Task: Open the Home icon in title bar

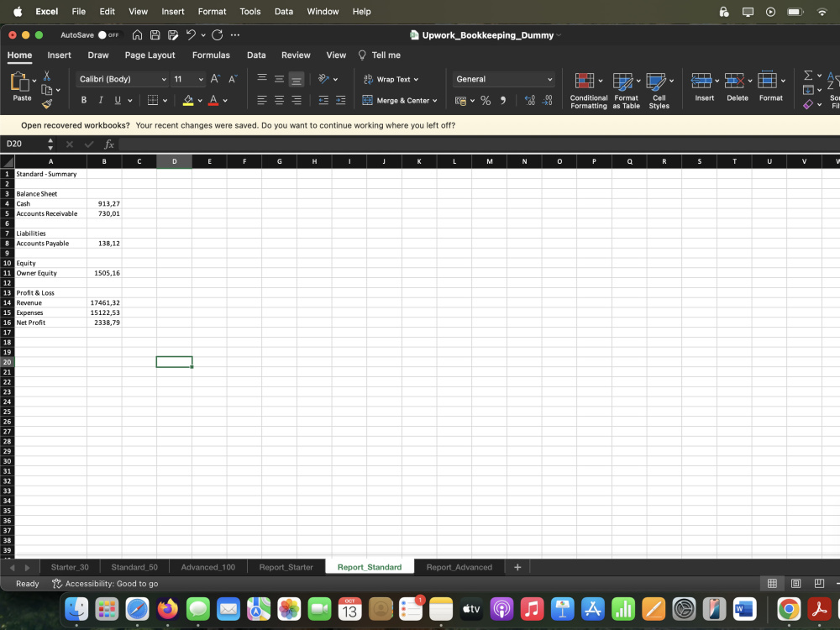Action: click(137, 34)
